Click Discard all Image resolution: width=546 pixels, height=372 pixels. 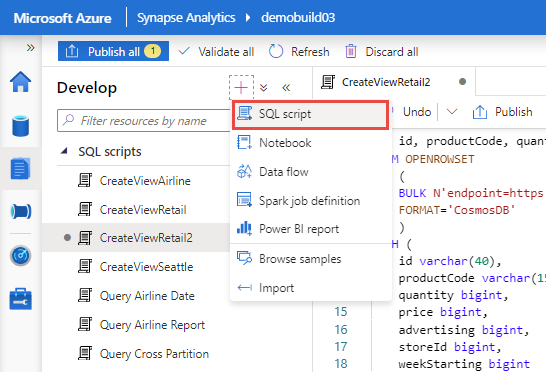point(382,52)
